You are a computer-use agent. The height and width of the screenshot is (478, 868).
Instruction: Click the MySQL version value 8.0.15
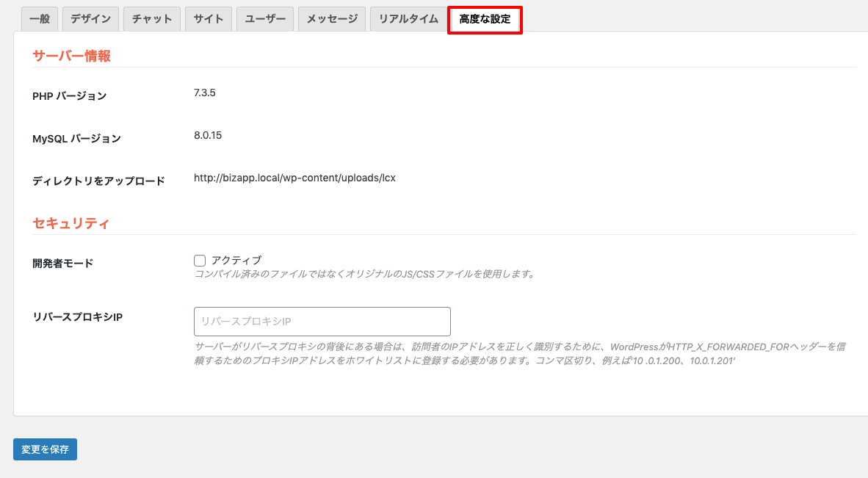pos(208,135)
